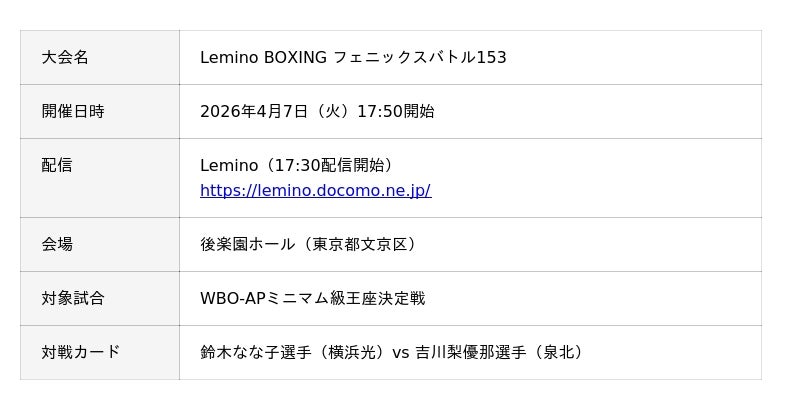Image resolution: width=800 pixels, height=410 pixels.
Task: Click the venue name 後楽園ホール
Action: click(248, 244)
